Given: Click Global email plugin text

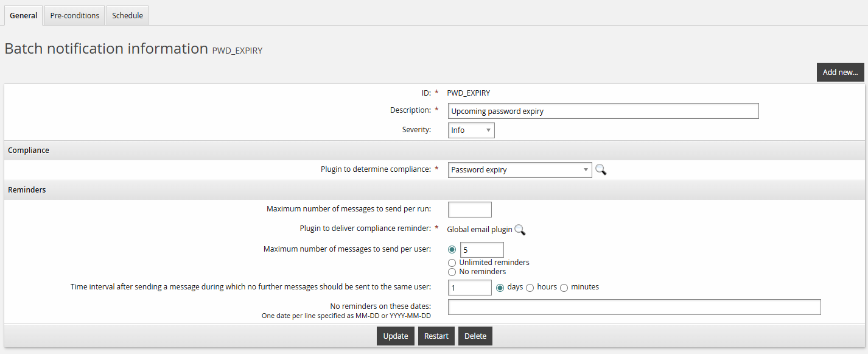Looking at the screenshot, I should click(480, 230).
